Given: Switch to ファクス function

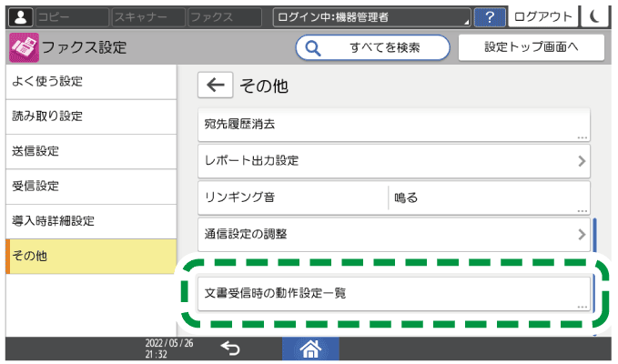Looking at the screenshot, I should pyautogui.click(x=225, y=17).
